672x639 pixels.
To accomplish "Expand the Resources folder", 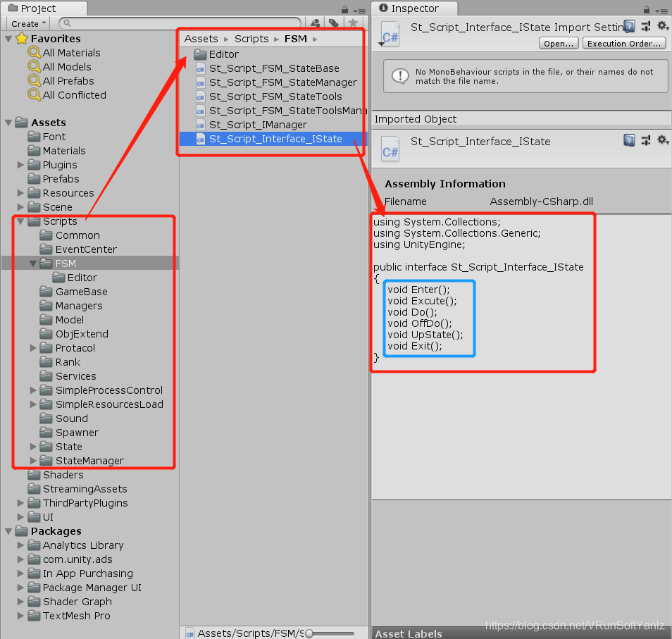I will pyautogui.click(x=20, y=193).
